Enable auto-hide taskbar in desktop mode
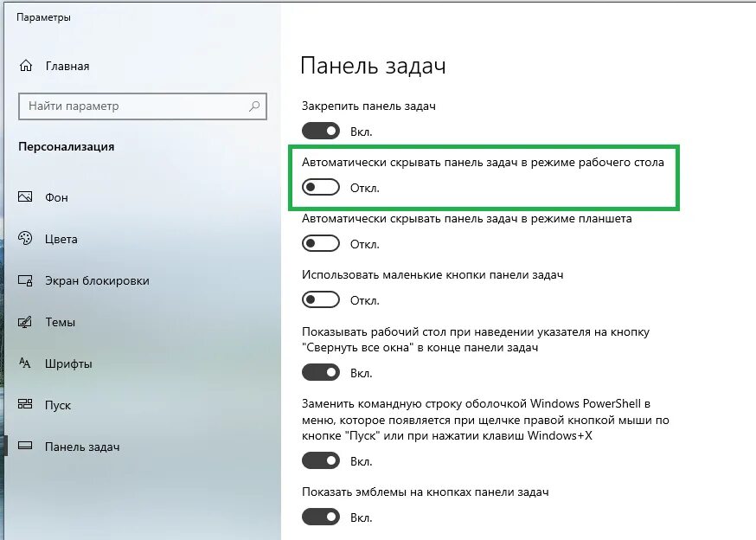Image resolution: width=756 pixels, height=540 pixels. pos(321,187)
